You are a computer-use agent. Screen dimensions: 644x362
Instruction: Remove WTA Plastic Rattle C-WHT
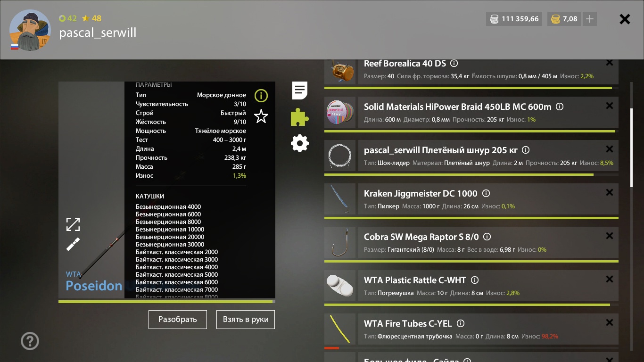610,279
